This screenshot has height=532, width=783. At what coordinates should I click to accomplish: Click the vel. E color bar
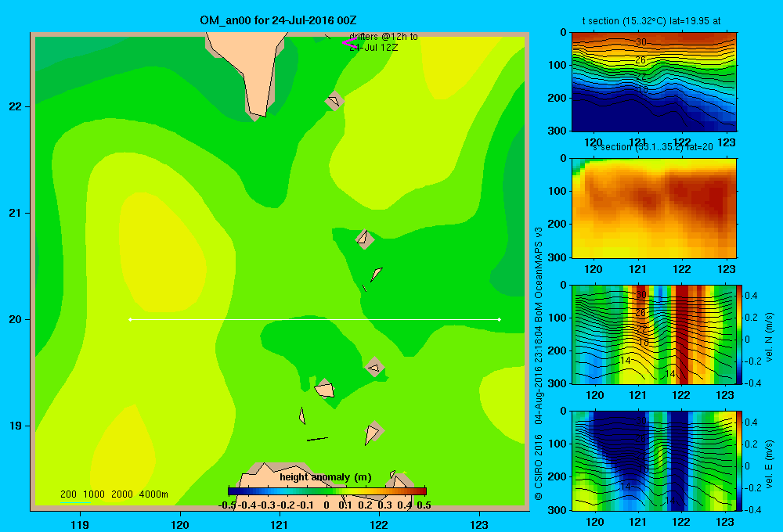click(740, 461)
